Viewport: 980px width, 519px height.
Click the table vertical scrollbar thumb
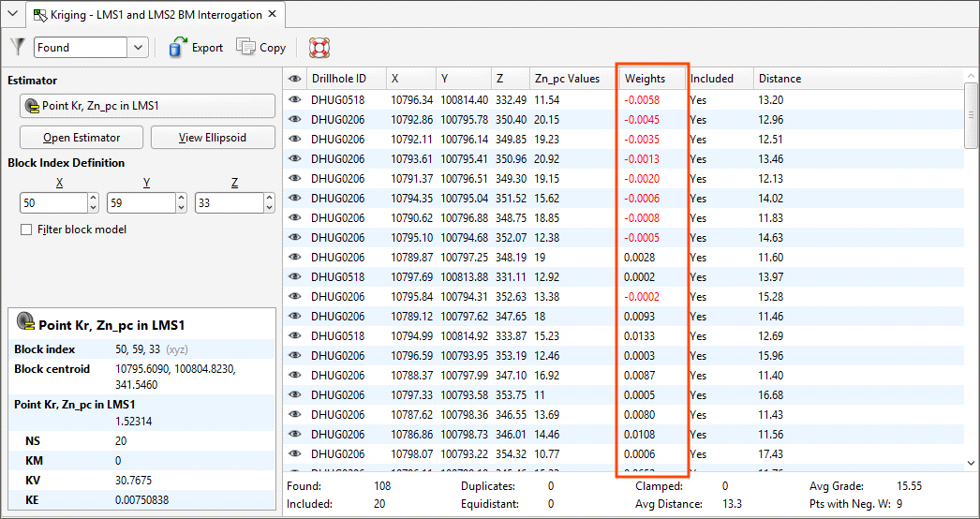tap(972, 115)
